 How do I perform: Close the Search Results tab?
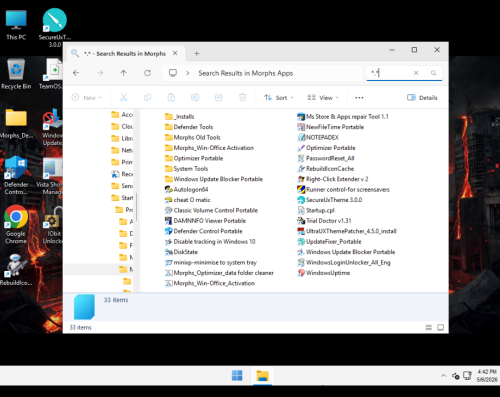(x=175, y=53)
